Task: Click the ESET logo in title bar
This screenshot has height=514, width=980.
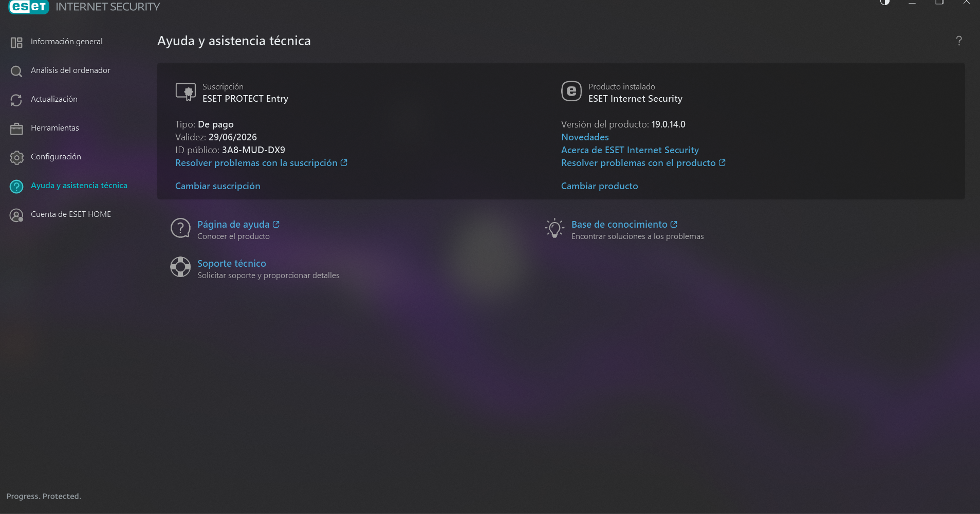Action: tap(29, 7)
